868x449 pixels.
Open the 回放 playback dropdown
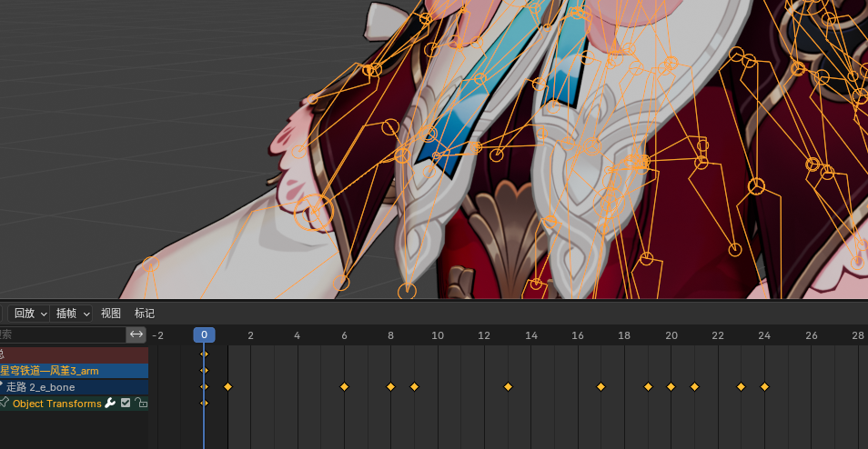[x=28, y=314]
